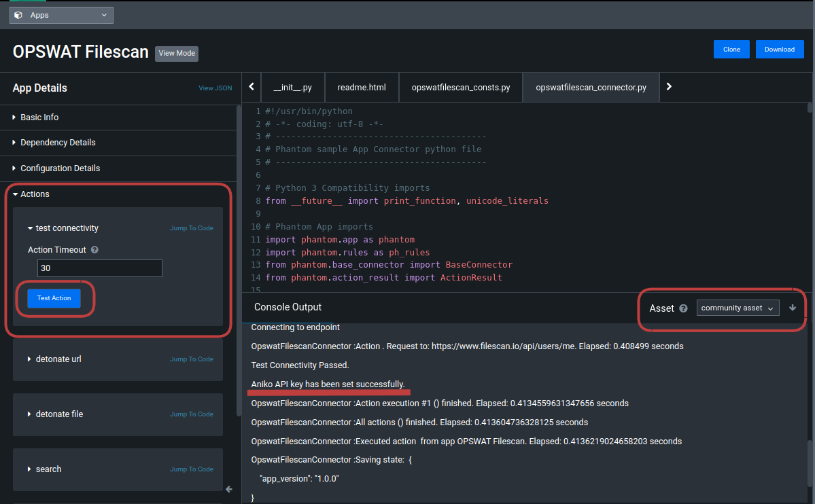Click Jump To Code for search
The width and height of the screenshot is (815, 504).
point(191,469)
